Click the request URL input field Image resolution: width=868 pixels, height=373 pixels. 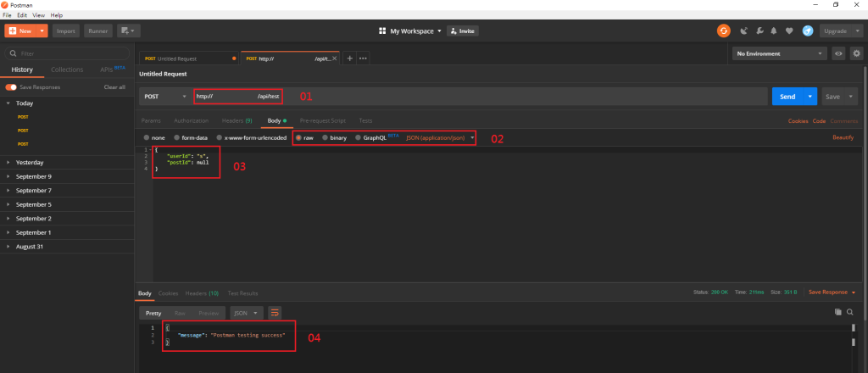[x=480, y=97]
